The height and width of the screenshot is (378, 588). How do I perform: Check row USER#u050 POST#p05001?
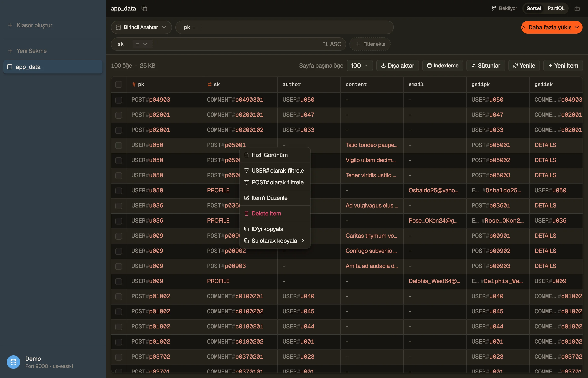(x=118, y=145)
